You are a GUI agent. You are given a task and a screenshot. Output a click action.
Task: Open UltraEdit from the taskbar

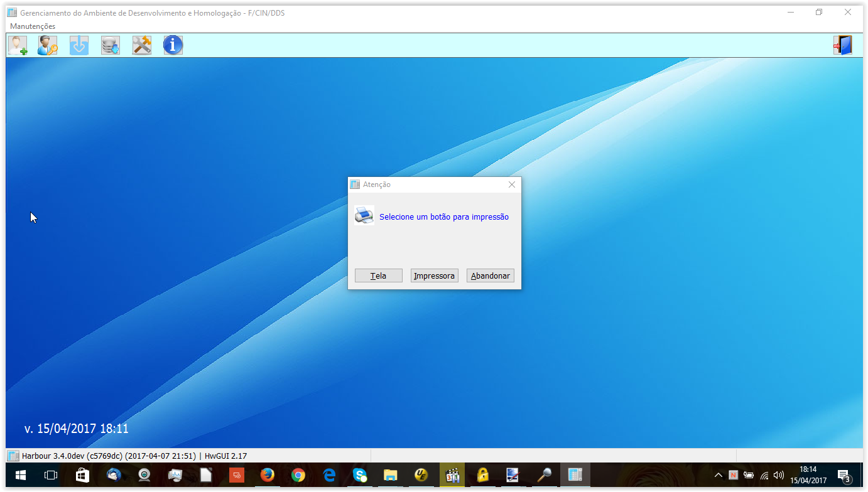(x=421, y=475)
